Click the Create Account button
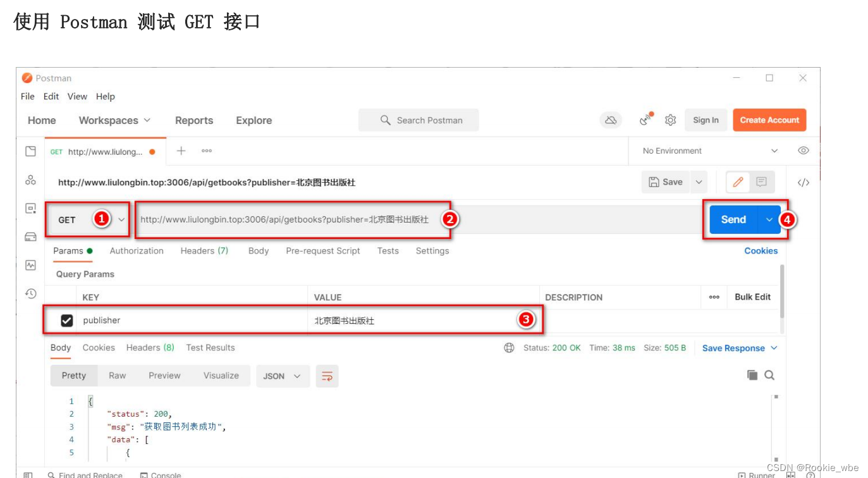Viewport: 868px width, 478px height. [x=769, y=120]
